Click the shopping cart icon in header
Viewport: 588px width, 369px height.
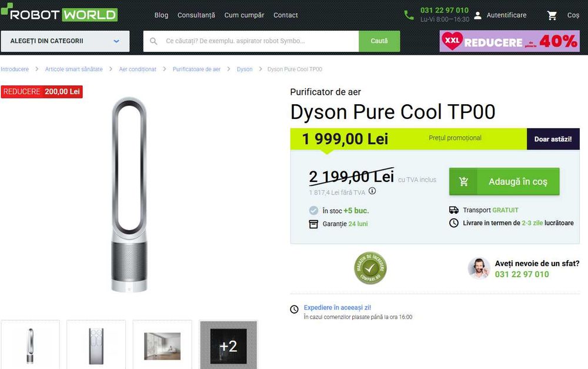(552, 15)
